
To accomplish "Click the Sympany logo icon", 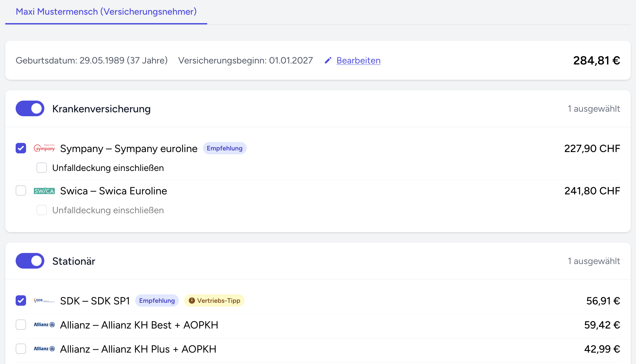I will coord(44,148).
